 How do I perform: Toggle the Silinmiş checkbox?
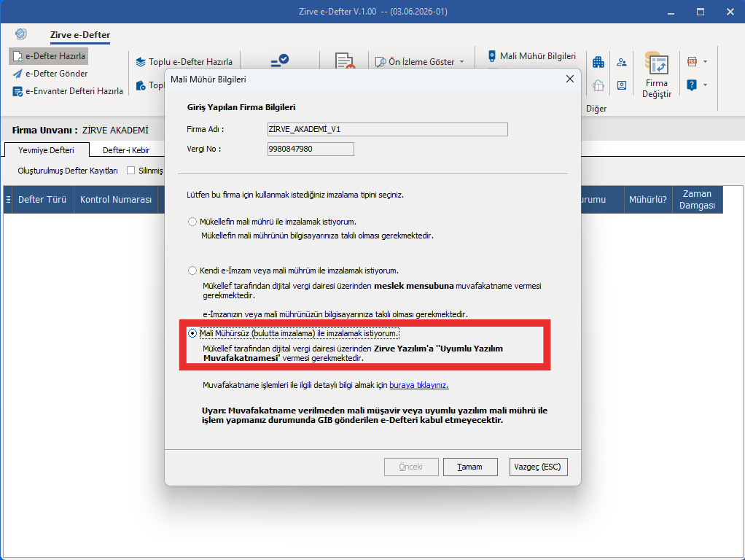click(131, 171)
